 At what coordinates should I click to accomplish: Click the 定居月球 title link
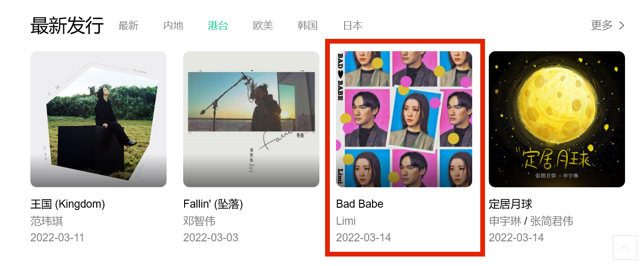pos(511,204)
